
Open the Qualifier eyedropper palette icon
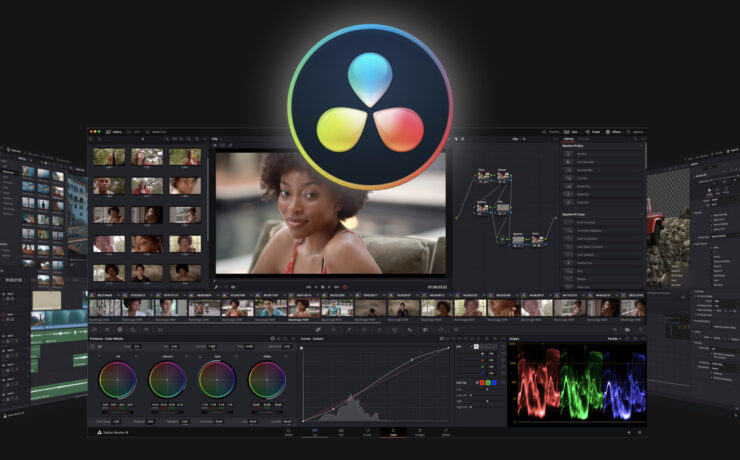tap(349, 329)
